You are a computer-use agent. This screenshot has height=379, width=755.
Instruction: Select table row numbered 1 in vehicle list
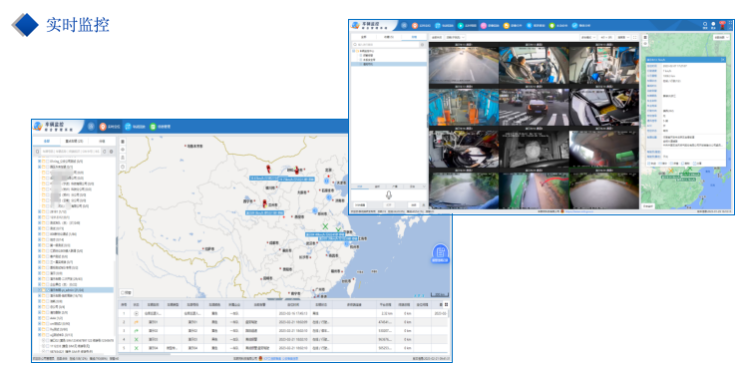[284, 314]
